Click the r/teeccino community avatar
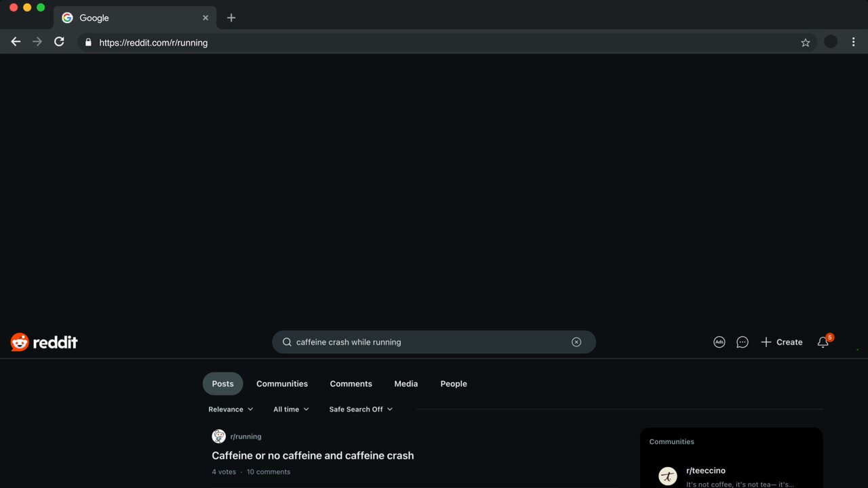868x488 pixels. pyautogui.click(x=668, y=476)
